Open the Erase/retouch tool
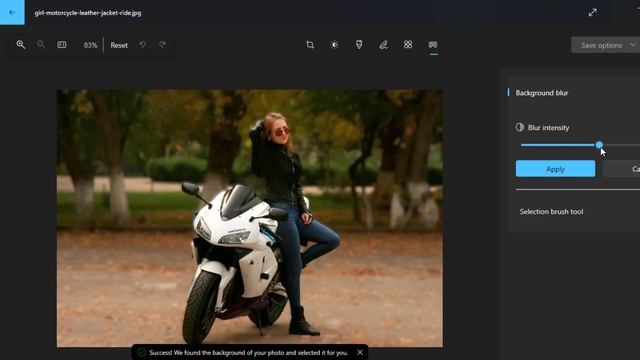 point(408,44)
